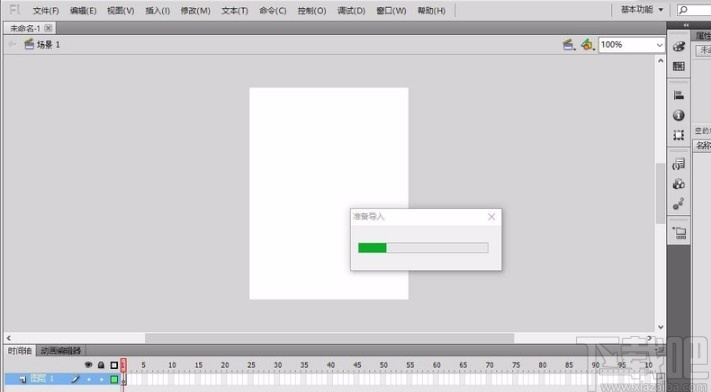
Task: Toggle the eye column header to show/hide all layers
Action: 88,365
